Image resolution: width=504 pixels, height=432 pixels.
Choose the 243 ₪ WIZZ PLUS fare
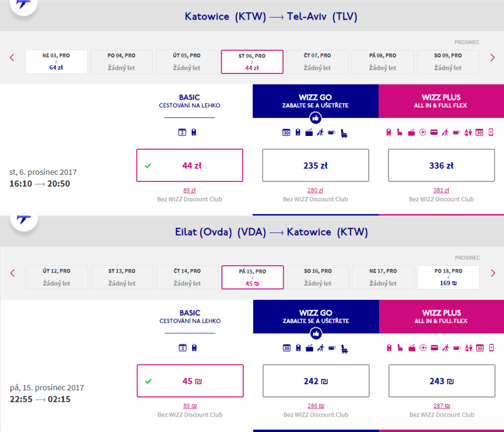[442, 380]
